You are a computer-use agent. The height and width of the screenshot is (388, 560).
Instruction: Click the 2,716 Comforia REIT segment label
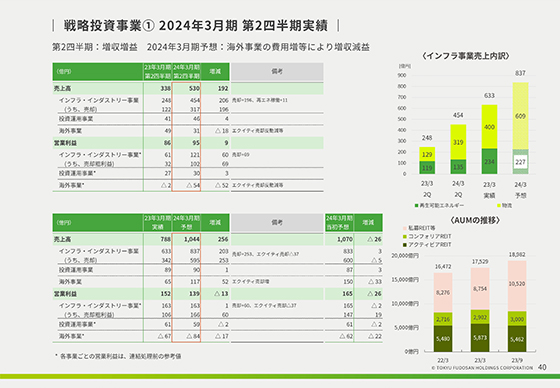pos(443,319)
